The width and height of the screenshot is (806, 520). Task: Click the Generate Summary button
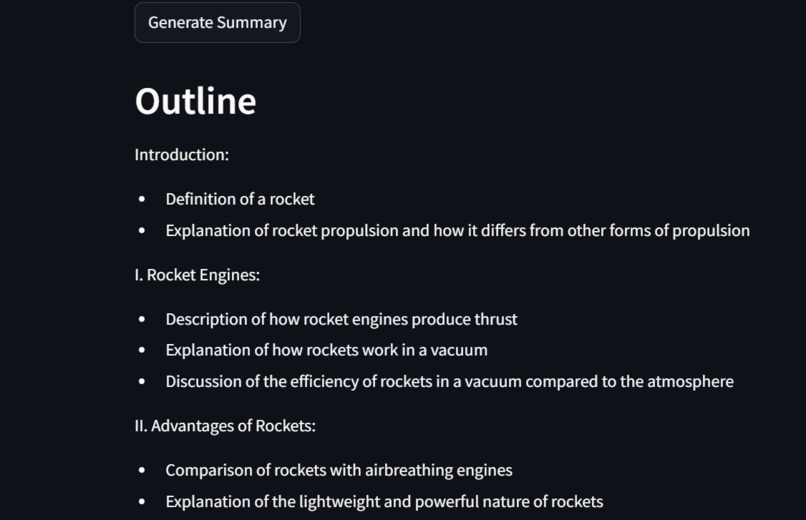coord(217,23)
